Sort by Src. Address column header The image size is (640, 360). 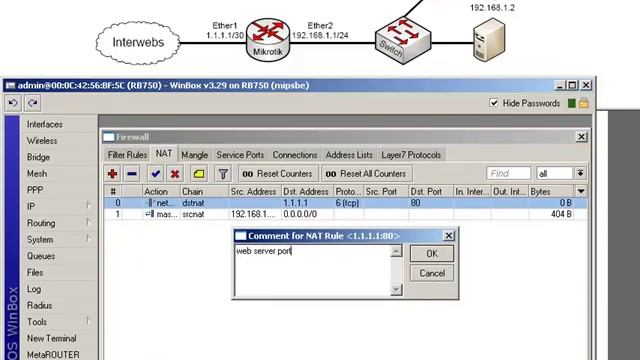point(255,191)
